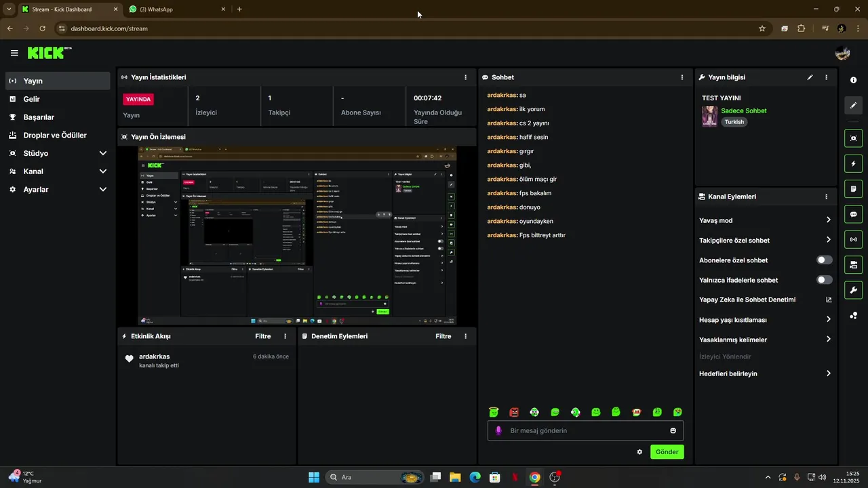
Task: Click the 'Fps bitreyt arttır' chat message
Action: click(x=526, y=235)
